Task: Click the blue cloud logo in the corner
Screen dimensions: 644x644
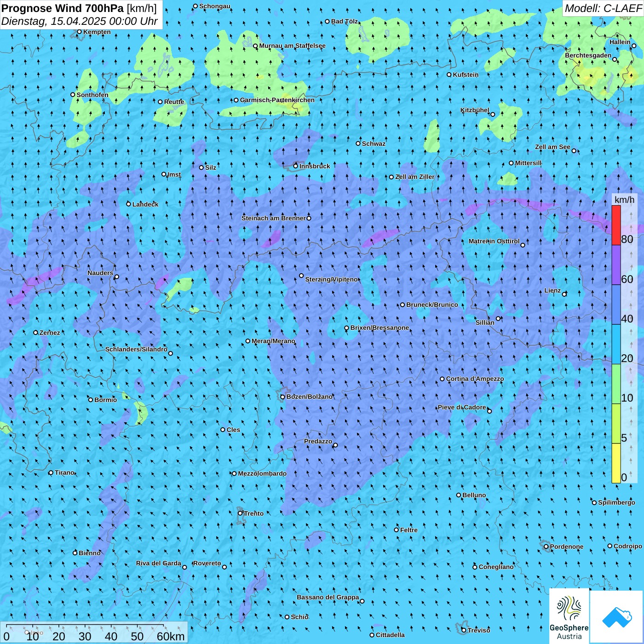Action: (x=616, y=617)
